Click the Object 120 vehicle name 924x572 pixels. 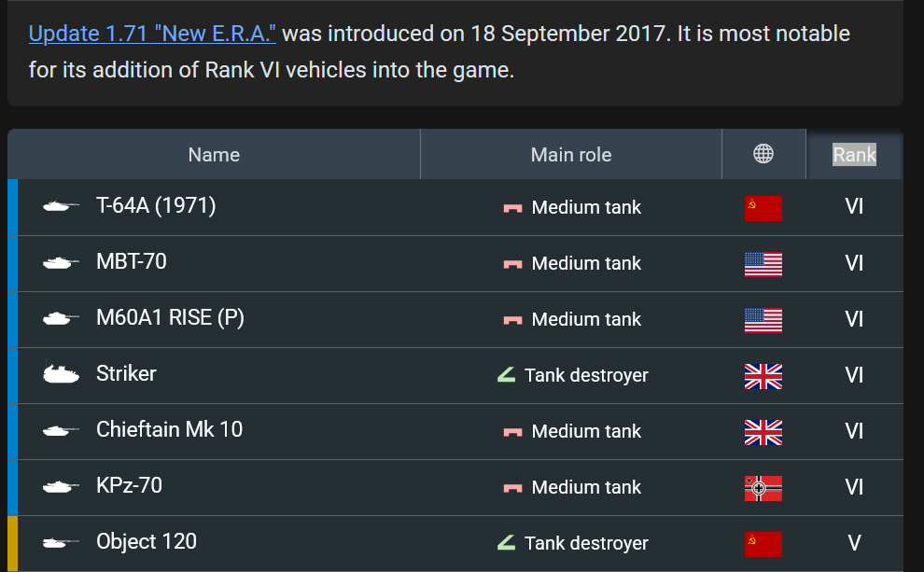147,541
